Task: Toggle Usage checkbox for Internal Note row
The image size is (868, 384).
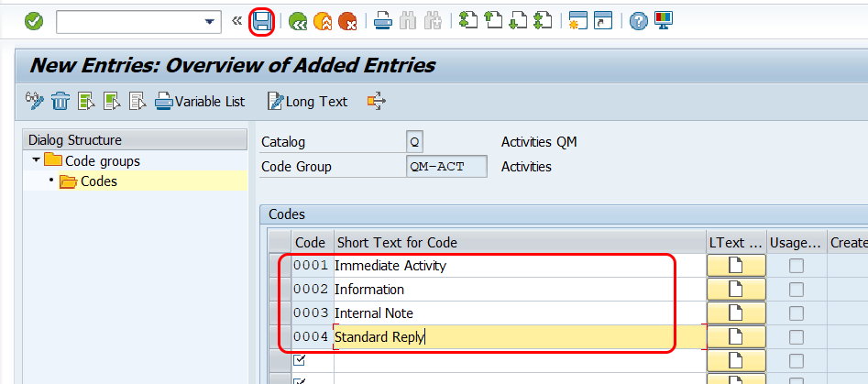Action: pos(796,313)
